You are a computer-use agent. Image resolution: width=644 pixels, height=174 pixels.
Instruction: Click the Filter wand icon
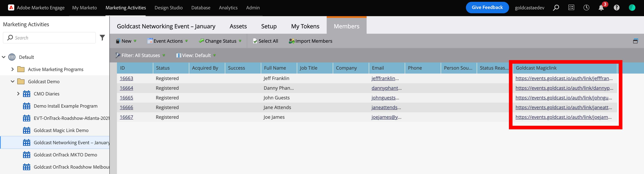(118, 55)
